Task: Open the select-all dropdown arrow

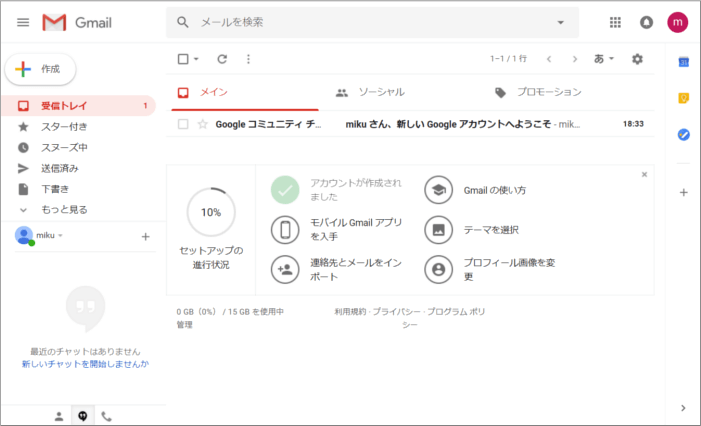Action: (x=196, y=59)
